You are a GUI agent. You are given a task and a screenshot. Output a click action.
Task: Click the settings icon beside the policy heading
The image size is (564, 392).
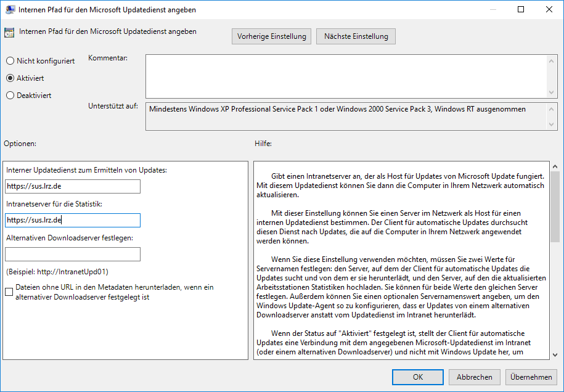pos(9,31)
